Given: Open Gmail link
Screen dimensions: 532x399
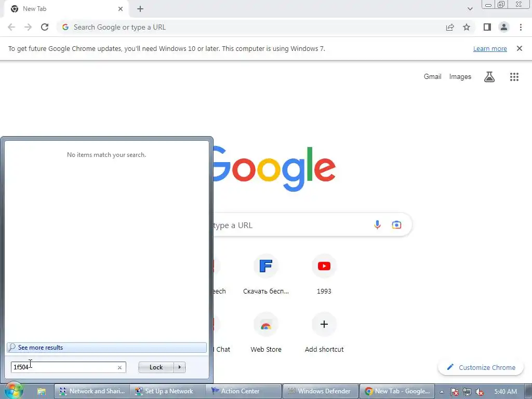Looking at the screenshot, I should pos(432,77).
